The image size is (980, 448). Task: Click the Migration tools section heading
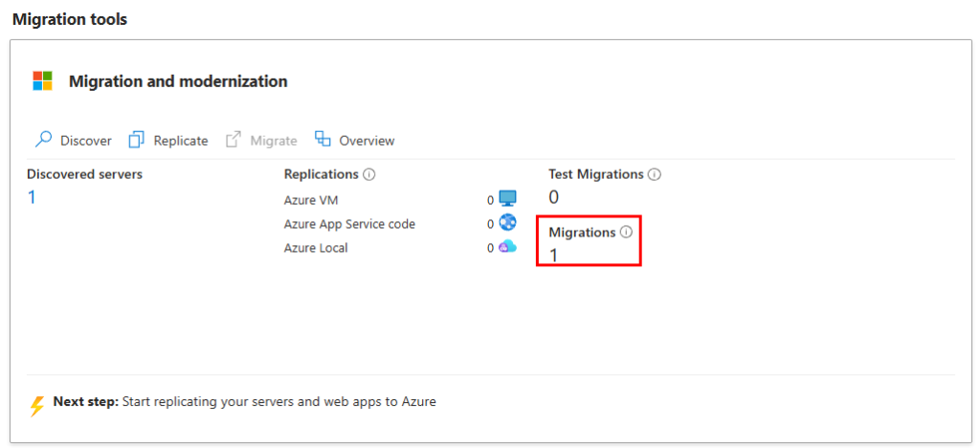click(x=70, y=19)
